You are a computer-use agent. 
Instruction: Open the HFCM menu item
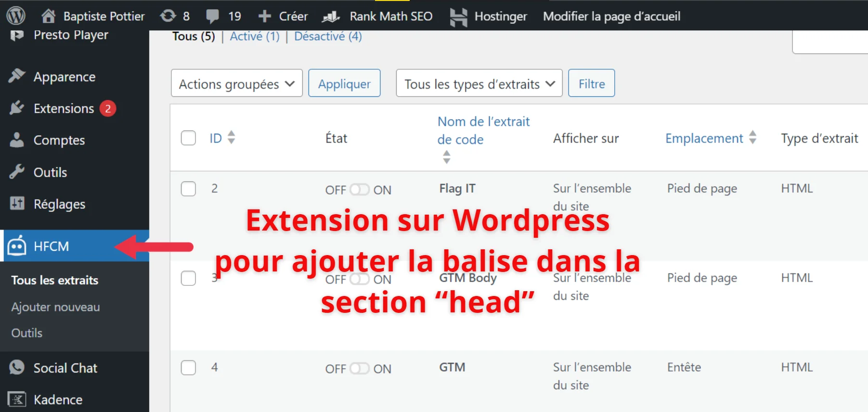(75, 245)
